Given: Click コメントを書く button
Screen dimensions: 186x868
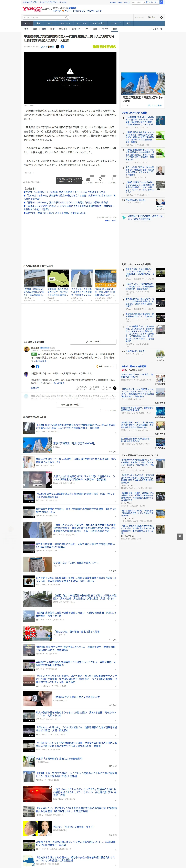Looking at the screenshot, I should [x=93, y=342].
